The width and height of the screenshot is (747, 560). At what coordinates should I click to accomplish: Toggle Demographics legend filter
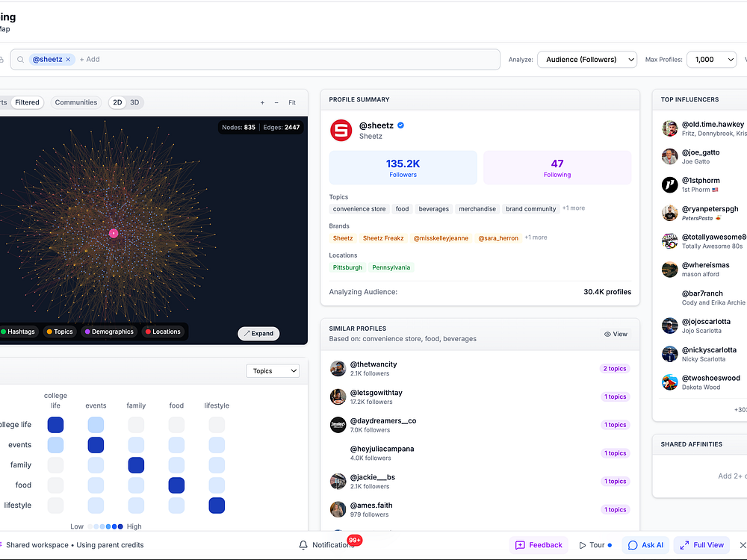109,332
